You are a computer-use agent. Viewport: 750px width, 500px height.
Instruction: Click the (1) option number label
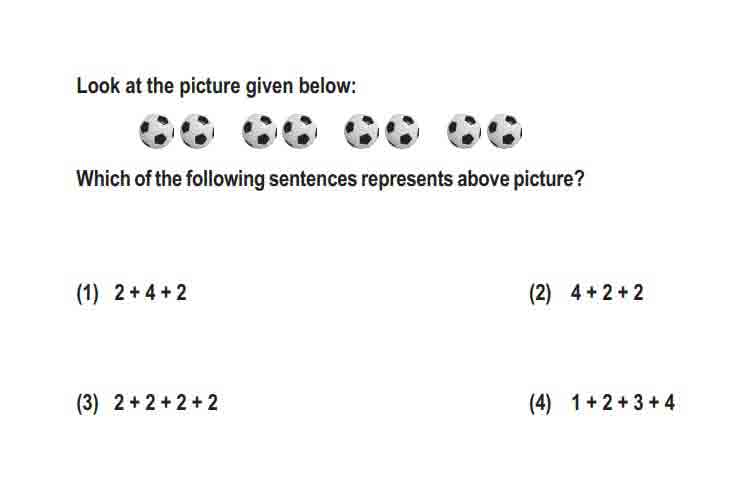coord(88,293)
